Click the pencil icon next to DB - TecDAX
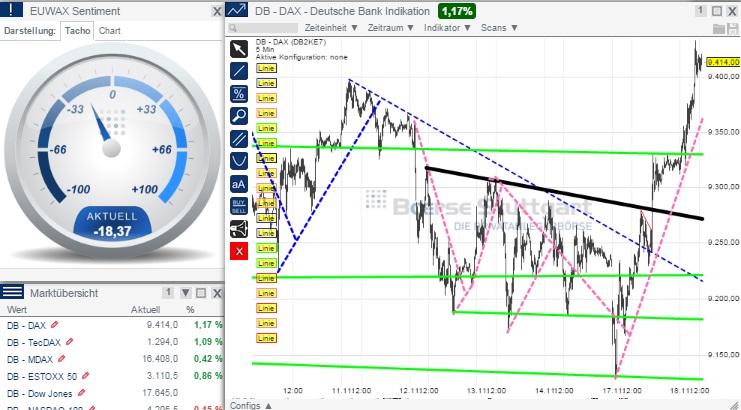 click(x=69, y=342)
